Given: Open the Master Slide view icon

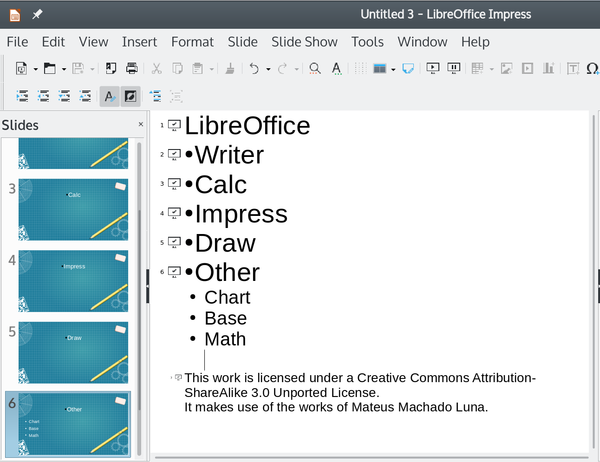Looking at the screenshot, I should coord(408,69).
